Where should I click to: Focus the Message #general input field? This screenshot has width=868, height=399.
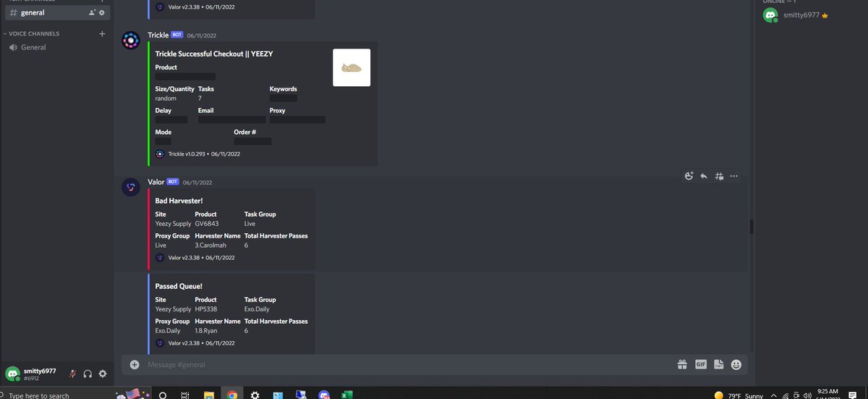click(405, 365)
